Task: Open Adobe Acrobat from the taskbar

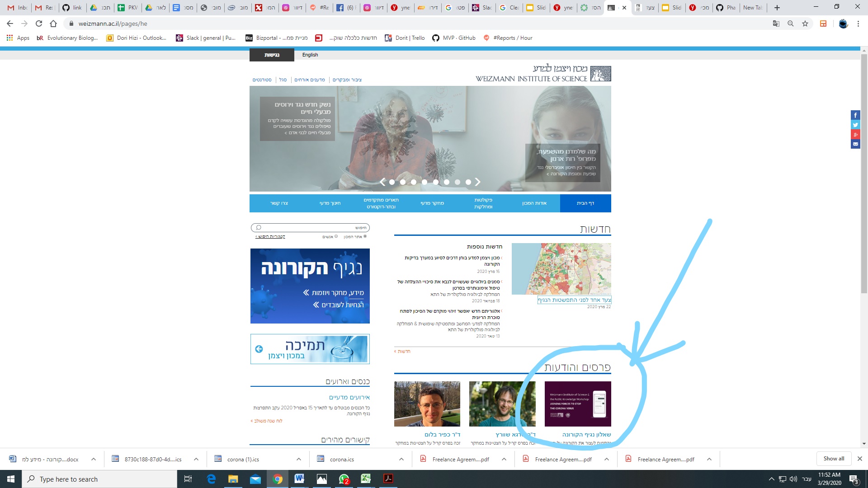Action: pyautogui.click(x=388, y=479)
